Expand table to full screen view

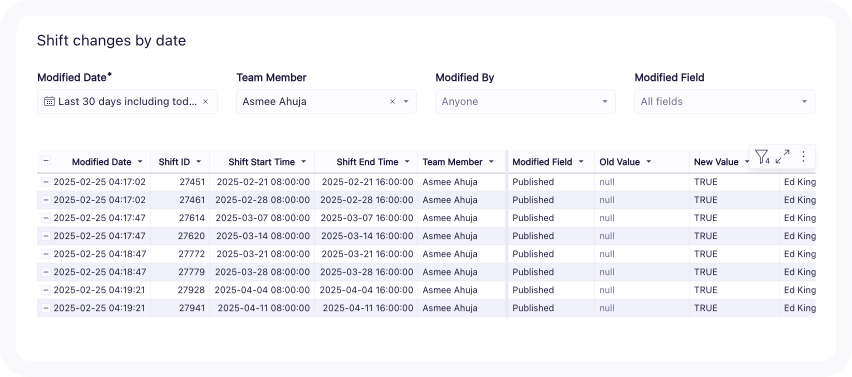(782, 157)
